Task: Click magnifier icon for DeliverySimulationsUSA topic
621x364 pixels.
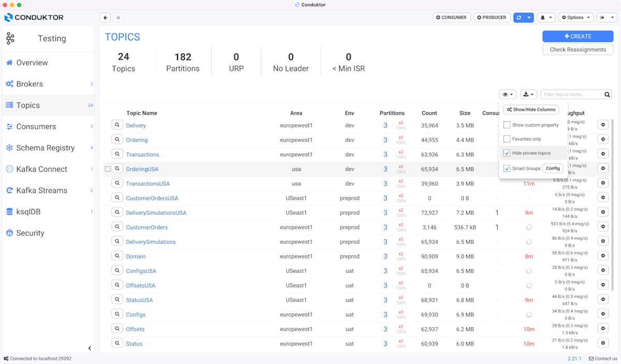Action: coord(117,213)
